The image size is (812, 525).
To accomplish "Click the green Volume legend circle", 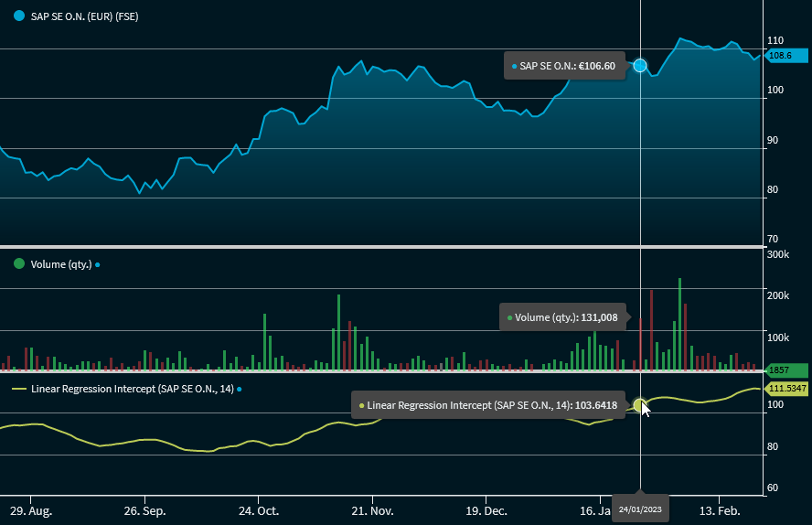I will [19, 264].
